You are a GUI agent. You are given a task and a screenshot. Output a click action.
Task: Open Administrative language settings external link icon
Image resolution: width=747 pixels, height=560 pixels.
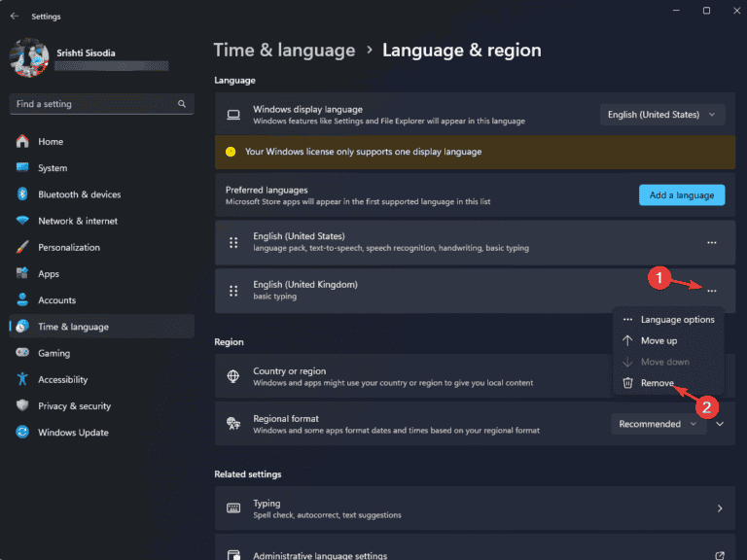[720, 555]
